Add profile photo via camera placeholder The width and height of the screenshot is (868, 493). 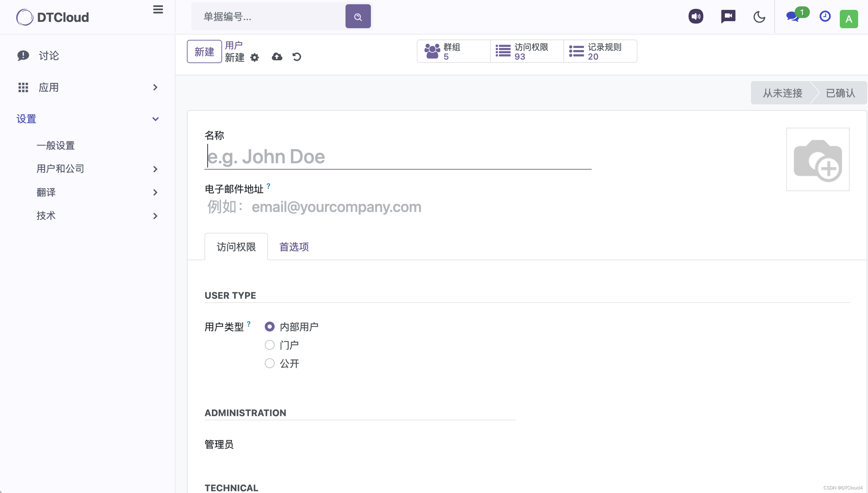coord(818,160)
